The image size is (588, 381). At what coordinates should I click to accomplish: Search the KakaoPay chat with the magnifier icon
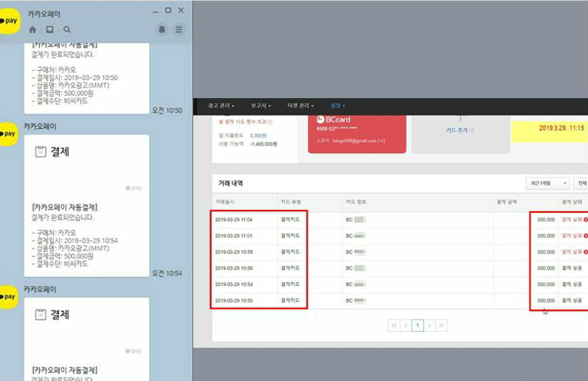coord(67,30)
